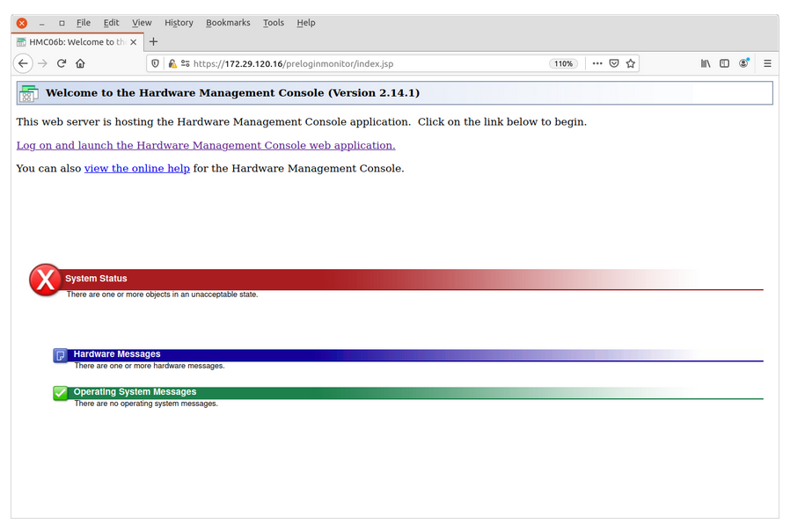Toggle the sidebar view icon
Viewport: 812px width, 531px height.
[725, 63]
